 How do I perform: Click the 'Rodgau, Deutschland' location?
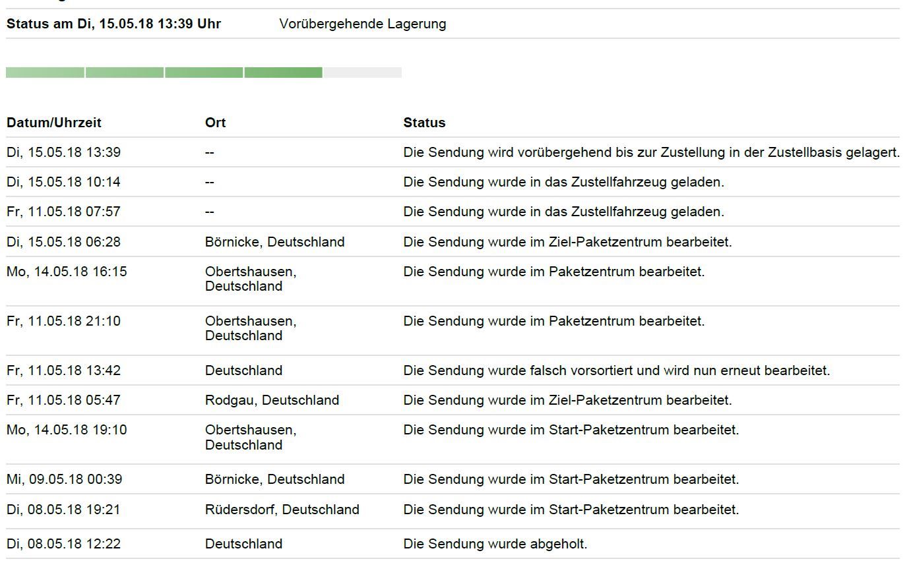(272, 400)
